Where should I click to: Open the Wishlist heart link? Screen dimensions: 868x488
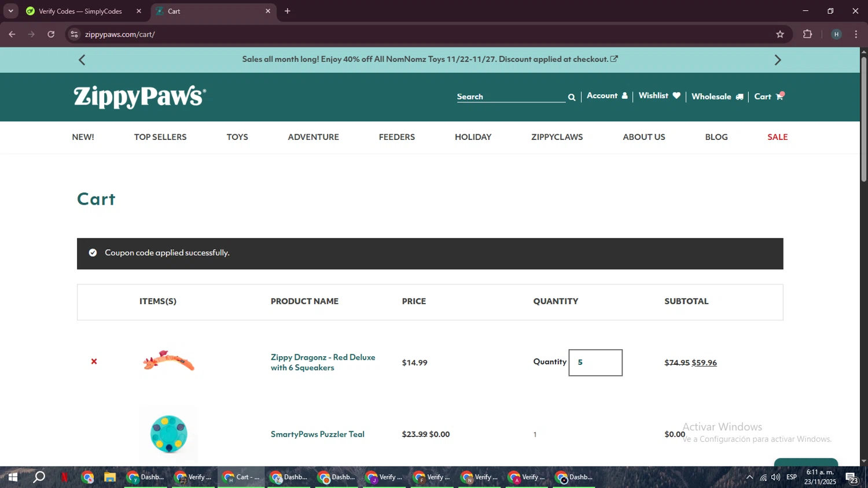pos(659,96)
